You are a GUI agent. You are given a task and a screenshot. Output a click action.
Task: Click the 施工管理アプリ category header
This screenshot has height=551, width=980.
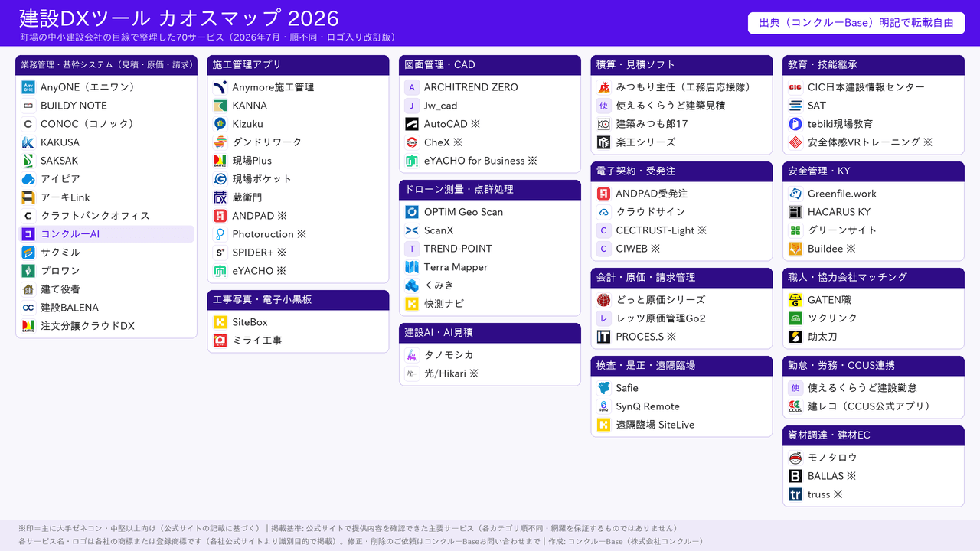(x=298, y=65)
